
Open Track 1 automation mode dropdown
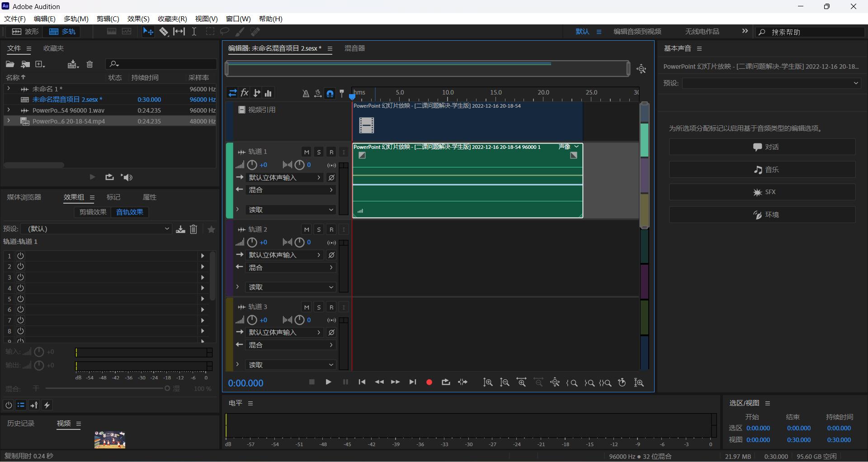tap(290, 210)
